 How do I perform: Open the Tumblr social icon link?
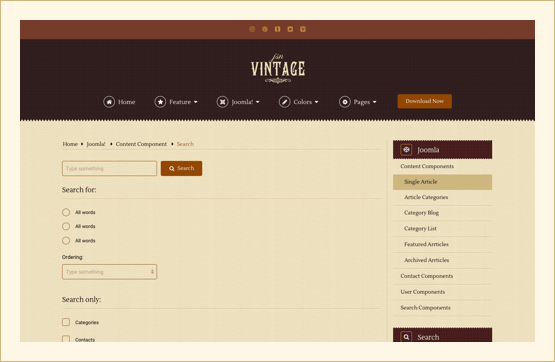[x=278, y=29]
